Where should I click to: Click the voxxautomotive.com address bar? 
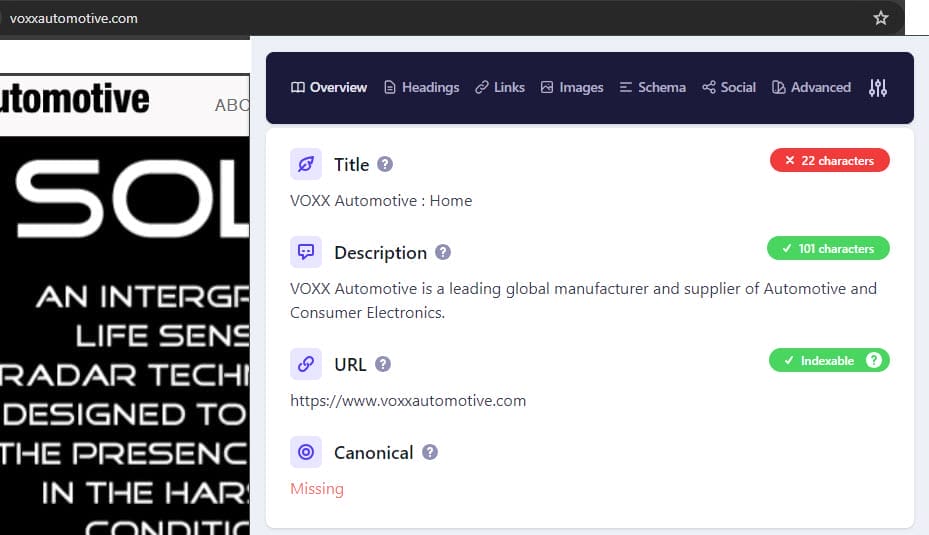tap(400, 18)
